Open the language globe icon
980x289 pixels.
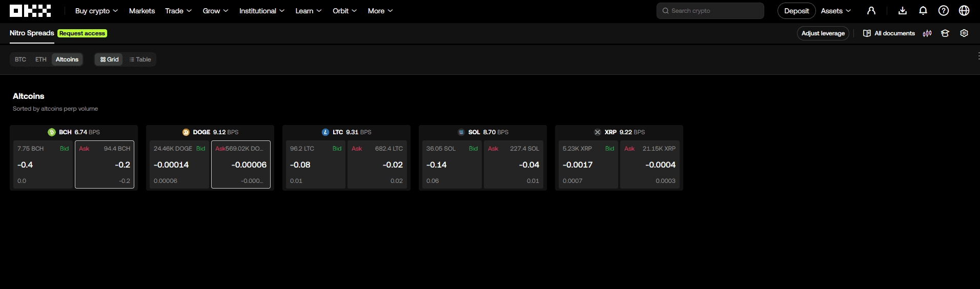coord(964,11)
